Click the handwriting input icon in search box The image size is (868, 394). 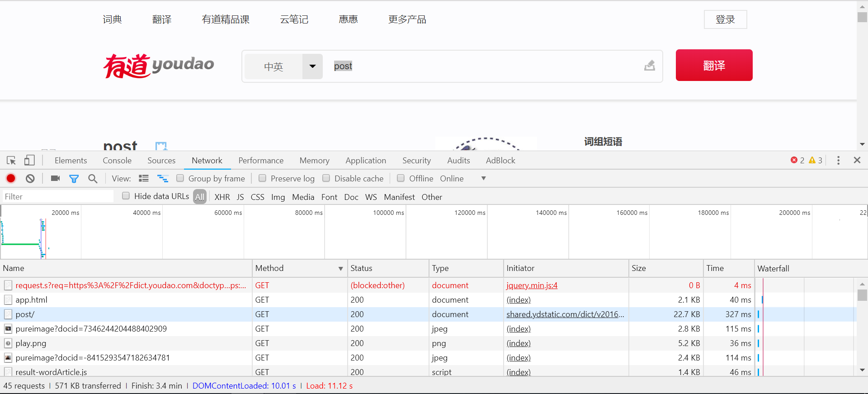[x=650, y=66]
